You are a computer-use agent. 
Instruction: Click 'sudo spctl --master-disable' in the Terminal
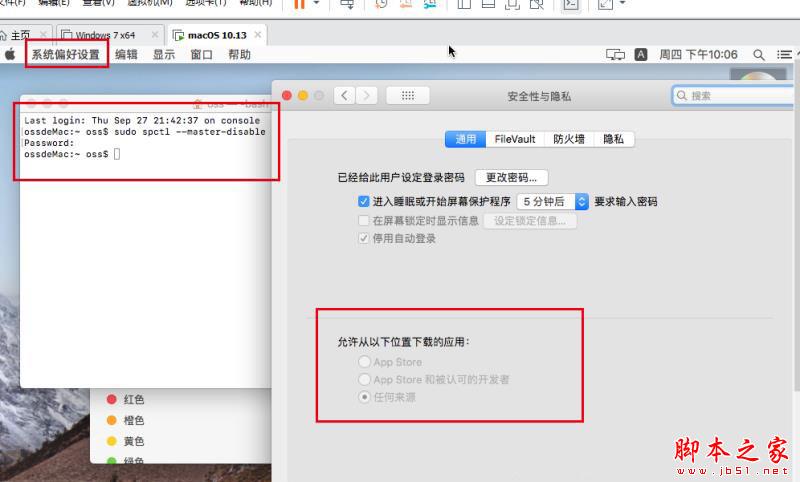(190, 132)
